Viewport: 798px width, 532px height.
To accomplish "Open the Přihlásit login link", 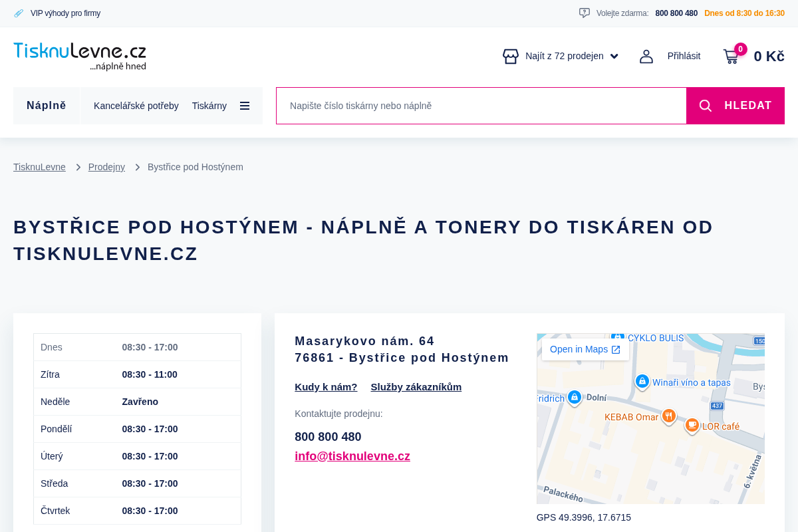I will tap(684, 56).
